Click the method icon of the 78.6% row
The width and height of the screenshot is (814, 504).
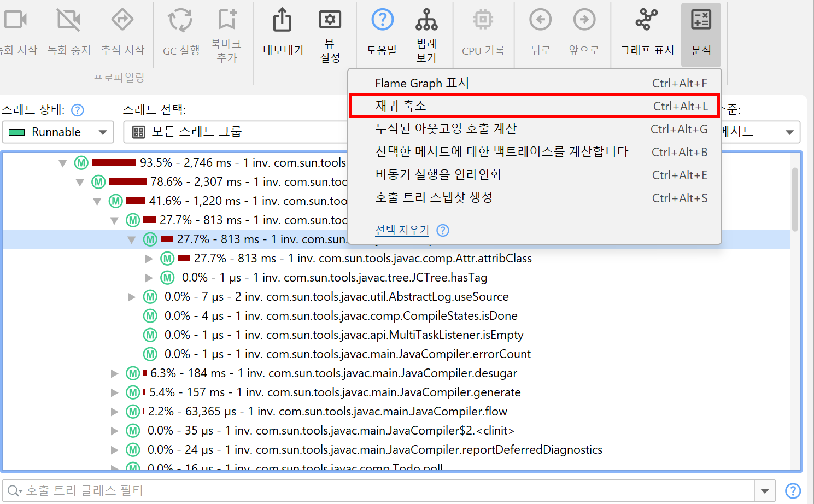coord(98,182)
